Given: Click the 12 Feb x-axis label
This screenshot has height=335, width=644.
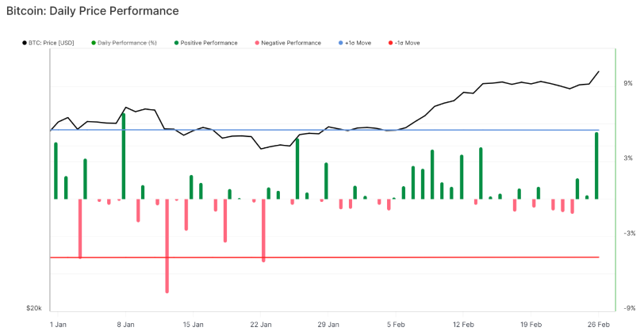Looking at the screenshot, I should [x=463, y=325].
